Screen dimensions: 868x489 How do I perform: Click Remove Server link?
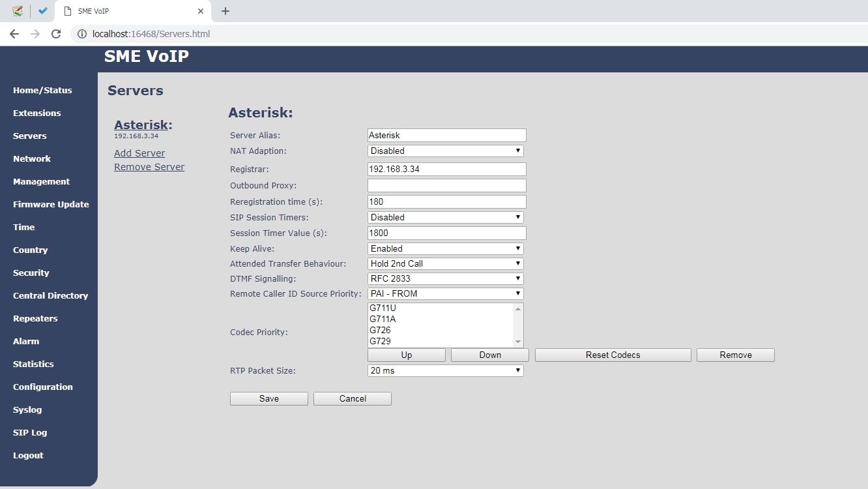coord(149,167)
